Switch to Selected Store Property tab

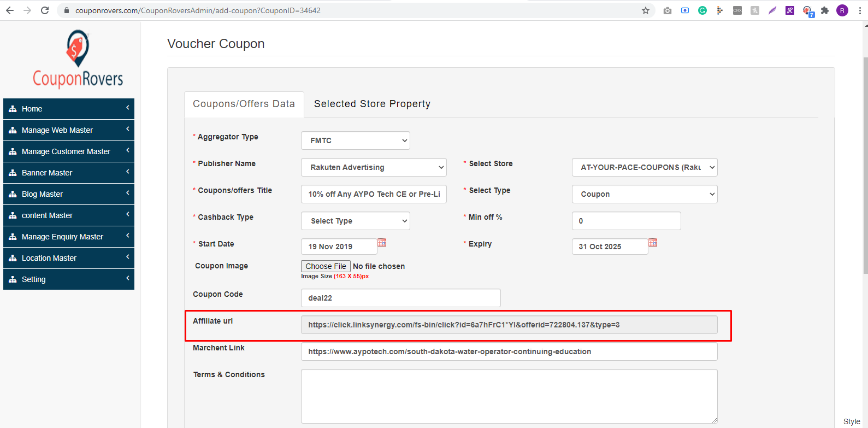[372, 104]
